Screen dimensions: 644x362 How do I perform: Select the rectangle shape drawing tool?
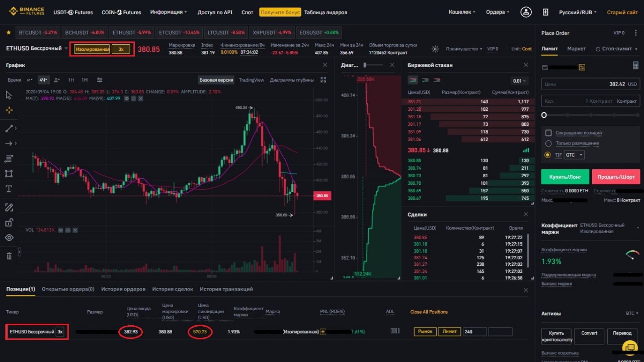click(9, 174)
